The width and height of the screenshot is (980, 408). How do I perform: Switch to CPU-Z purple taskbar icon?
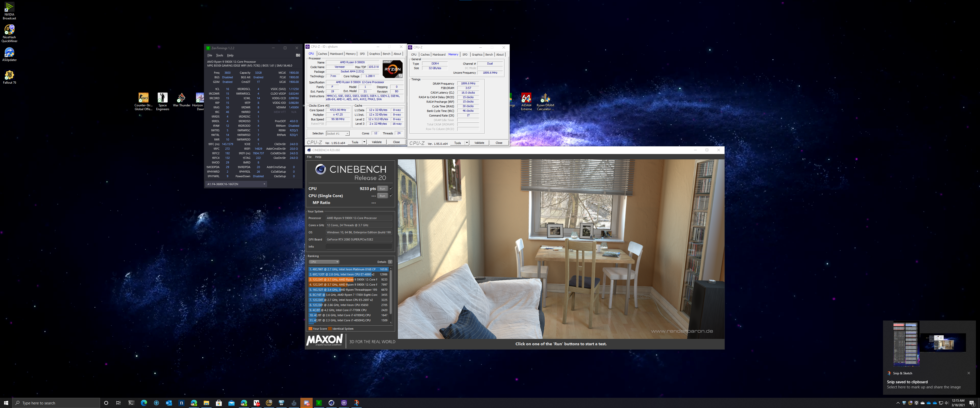pos(344,403)
